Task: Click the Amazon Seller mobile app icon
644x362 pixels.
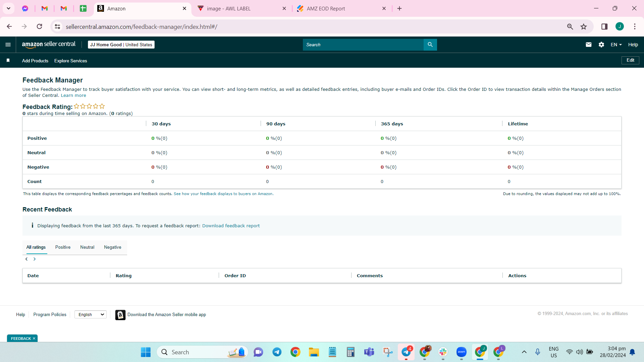Action: [x=120, y=315]
